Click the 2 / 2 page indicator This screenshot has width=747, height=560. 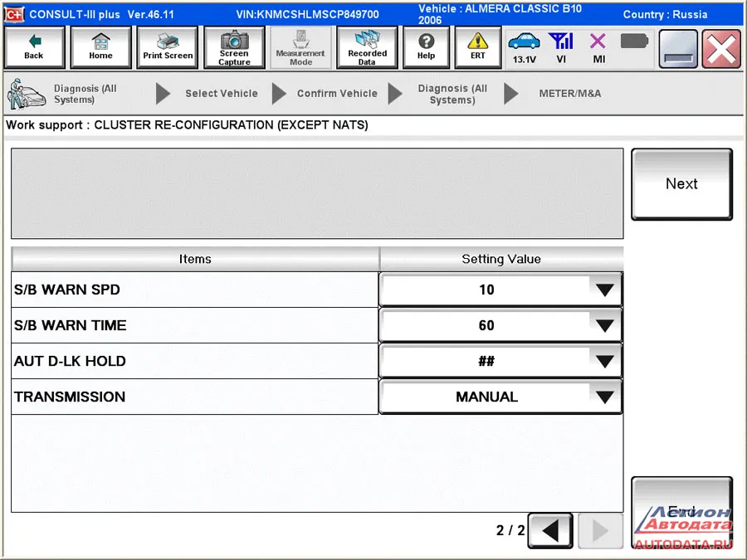pos(510,530)
